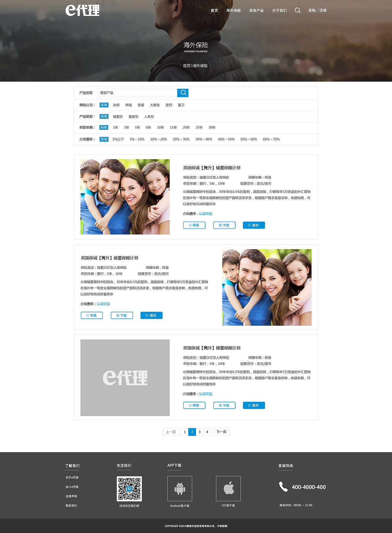Click the e代理 logo in header
This screenshot has height=533, width=392.
pos(82,10)
